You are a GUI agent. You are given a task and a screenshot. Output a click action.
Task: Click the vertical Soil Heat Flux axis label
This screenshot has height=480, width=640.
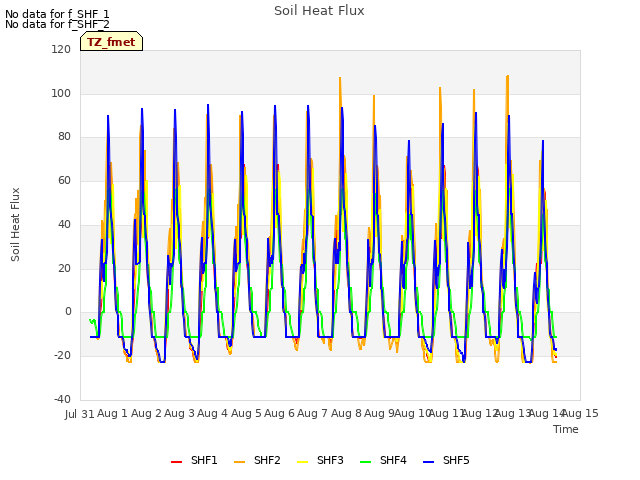pyautogui.click(x=15, y=224)
